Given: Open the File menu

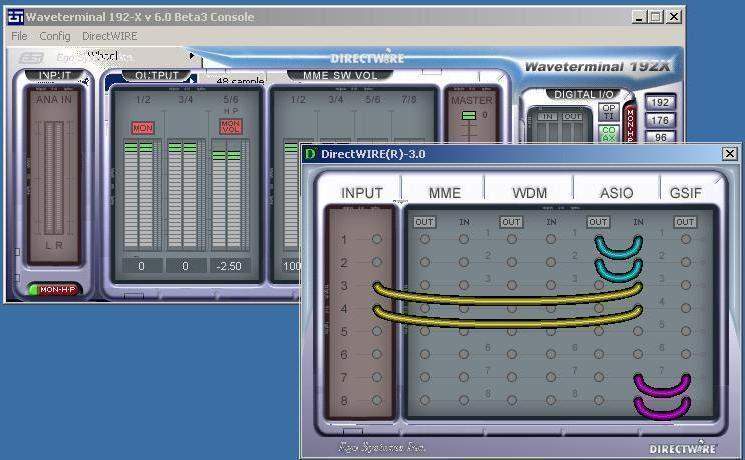Looking at the screenshot, I should pos(19,35).
